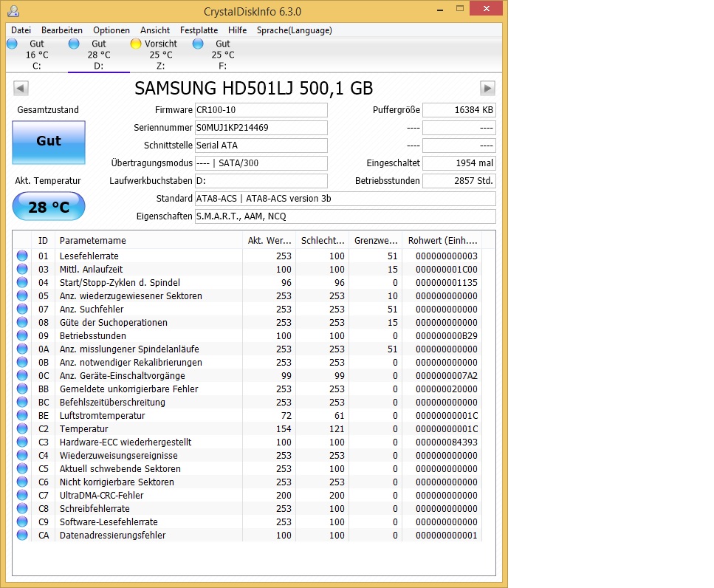714x588 pixels.
Task: Click status icon for Befehlszeitüberschreitung row
Action: (x=22, y=402)
